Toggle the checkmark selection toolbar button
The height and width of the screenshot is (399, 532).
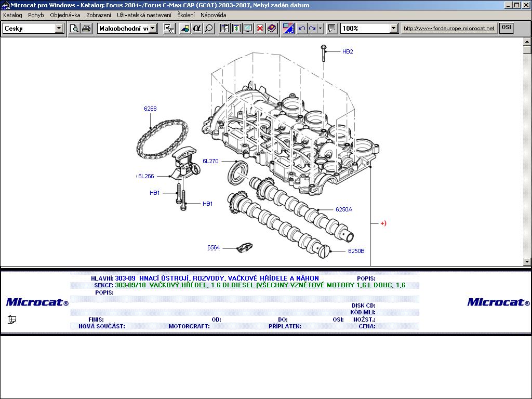pos(169,28)
